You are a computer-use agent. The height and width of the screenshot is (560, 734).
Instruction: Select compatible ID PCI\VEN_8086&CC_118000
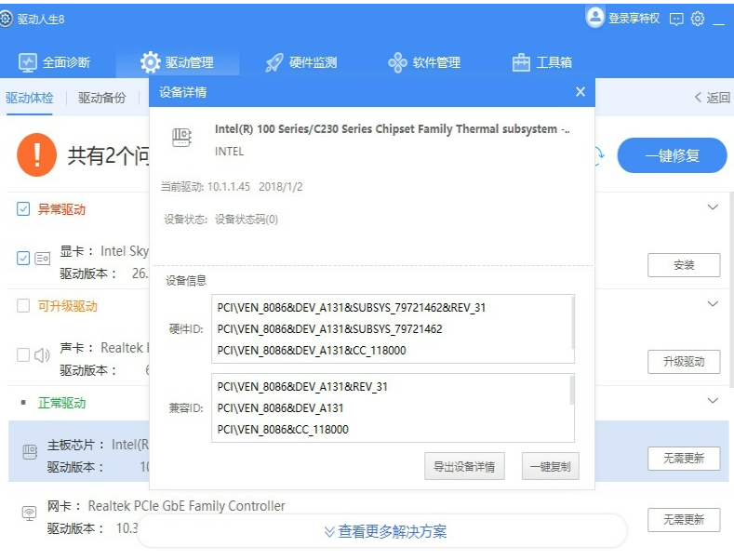tap(283, 430)
